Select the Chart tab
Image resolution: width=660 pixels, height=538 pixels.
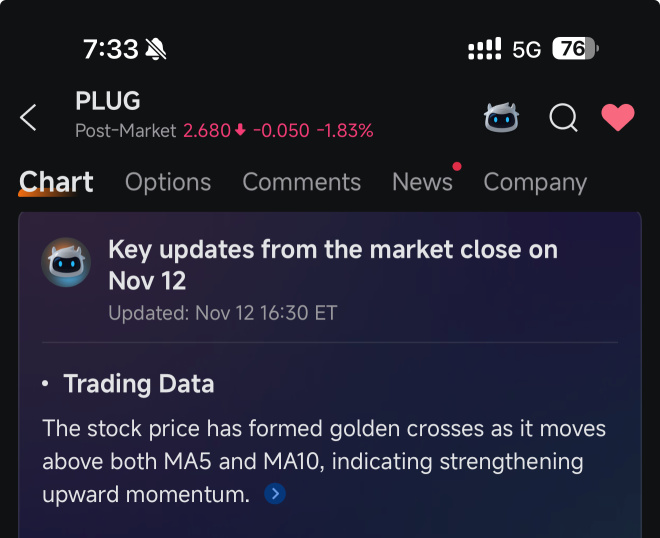(x=56, y=182)
